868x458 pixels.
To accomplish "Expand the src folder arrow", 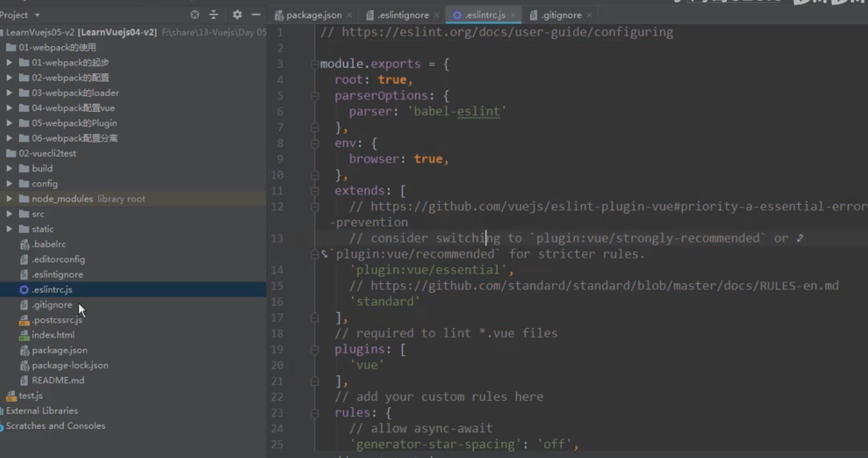I will coord(9,214).
